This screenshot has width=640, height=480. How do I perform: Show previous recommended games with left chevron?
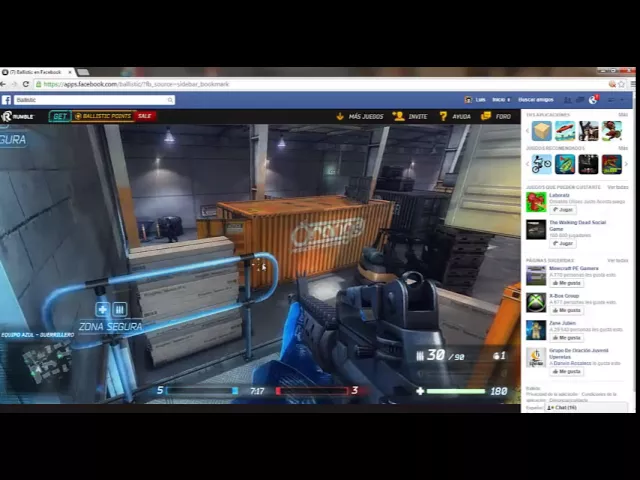tap(527, 164)
